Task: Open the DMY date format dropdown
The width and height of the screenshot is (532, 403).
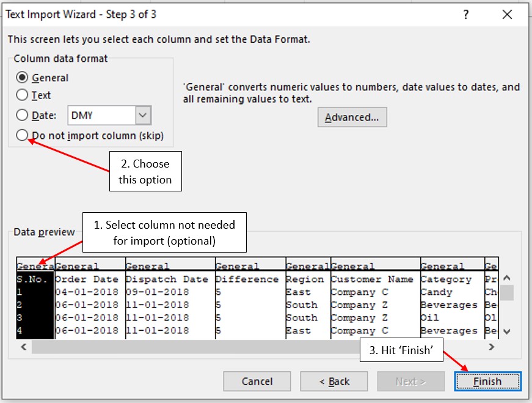Action: click(143, 115)
